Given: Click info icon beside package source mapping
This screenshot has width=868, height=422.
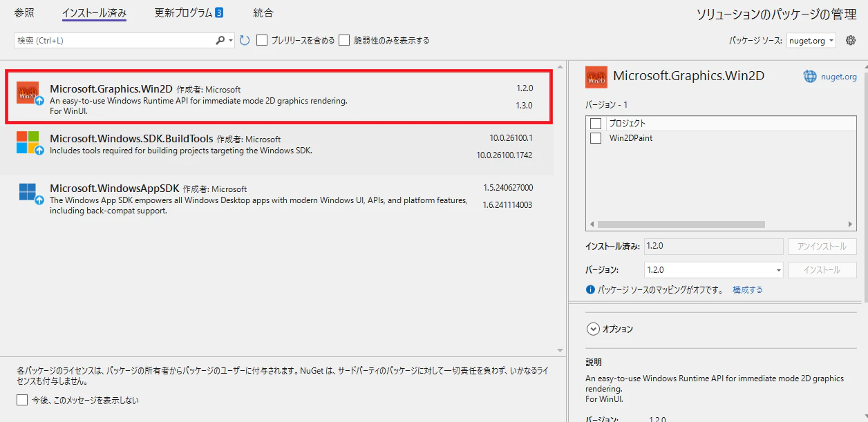Looking at the screenshot, I should pos(590,290).
